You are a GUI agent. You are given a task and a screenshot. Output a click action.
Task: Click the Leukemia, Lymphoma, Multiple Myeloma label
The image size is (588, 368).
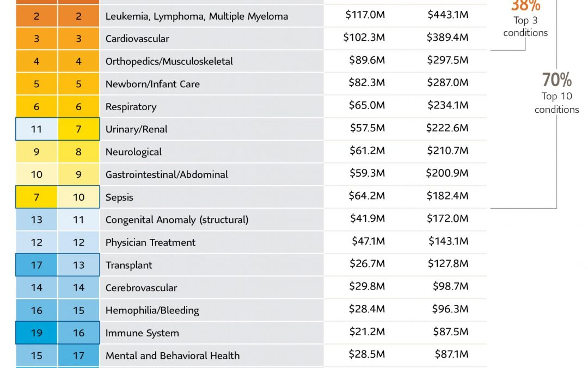click(197, 16)
